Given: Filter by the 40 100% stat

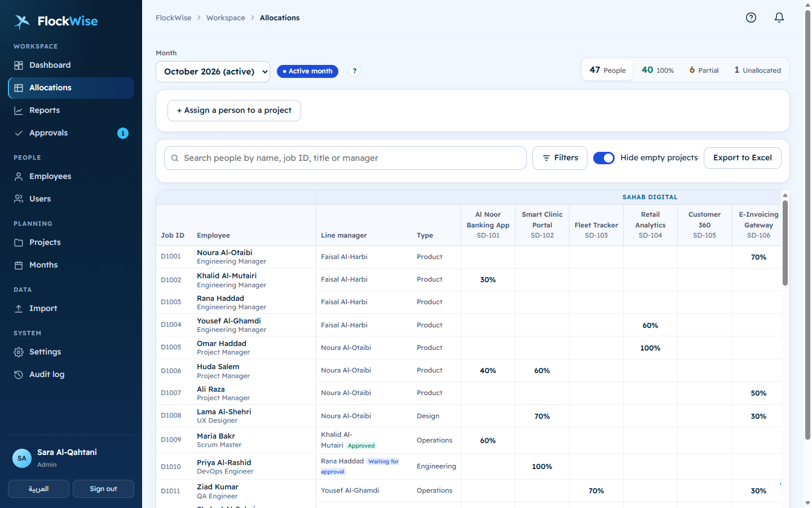Looking at the screenshot, I should coord(658,70).
